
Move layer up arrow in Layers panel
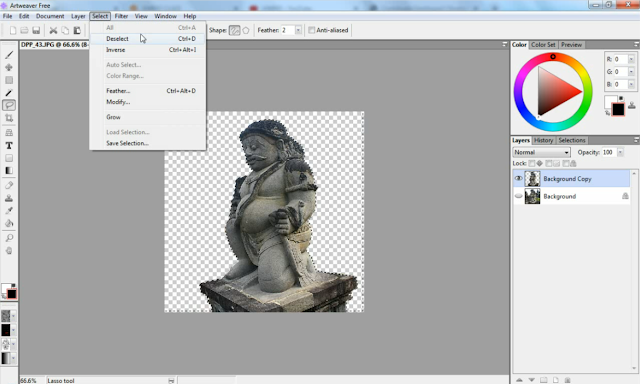click(x=519, y=380)
